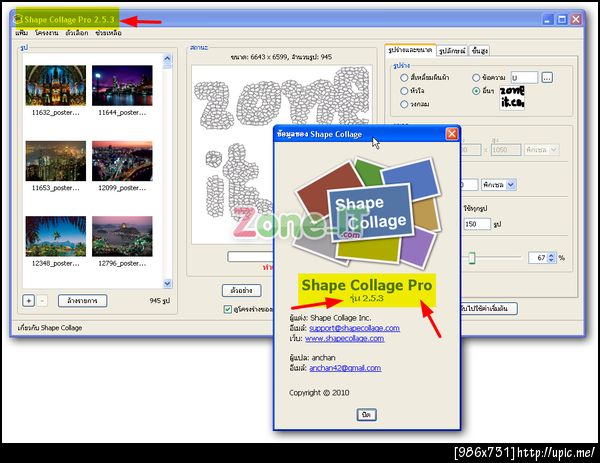Click the Shape Collage app icon in title bar
The image size is (600, 463).
19,19
